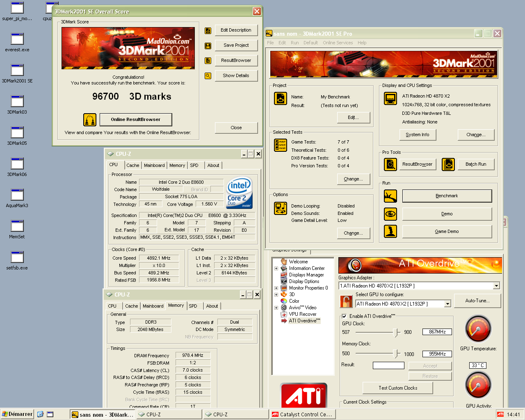
Task: Click the Game Demo joystick icon
Action: pos(390,231)
